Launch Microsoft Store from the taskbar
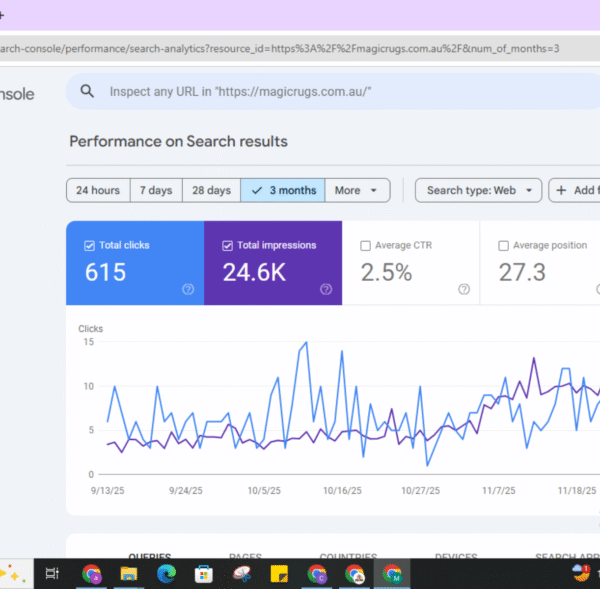This screenshot has width=600, height=589. pyautogui.click(x=203, y=574)
